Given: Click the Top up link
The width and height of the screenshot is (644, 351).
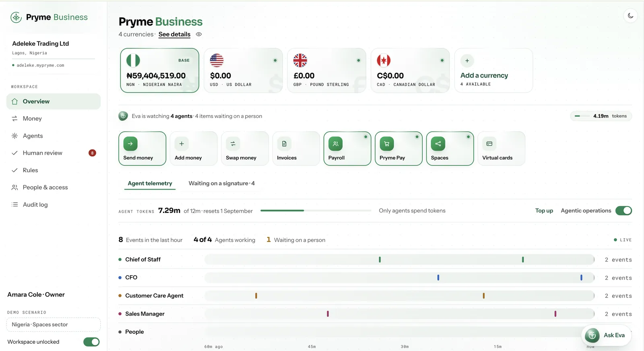Looking at the screenshot, I should click(x=544, y=211).
